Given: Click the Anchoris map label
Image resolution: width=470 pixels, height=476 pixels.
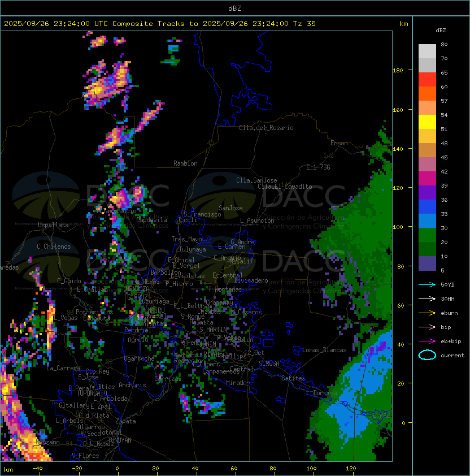Looking at the screenshot, I should [x=132, y=385].
